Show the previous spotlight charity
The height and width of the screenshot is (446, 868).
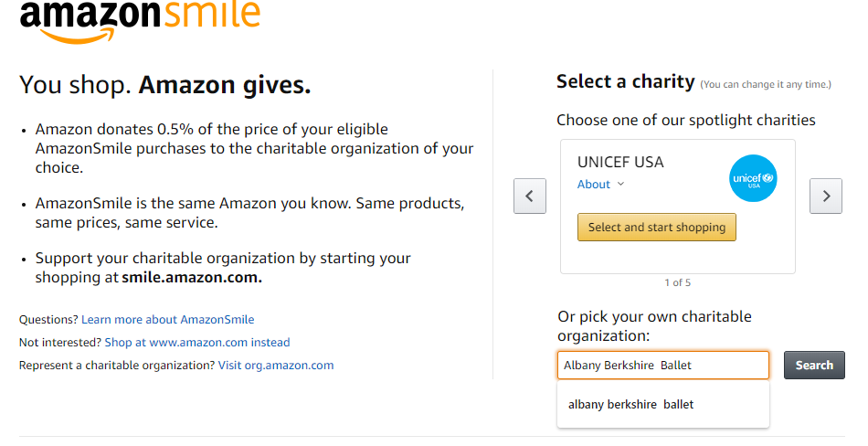tap(530, 196)
